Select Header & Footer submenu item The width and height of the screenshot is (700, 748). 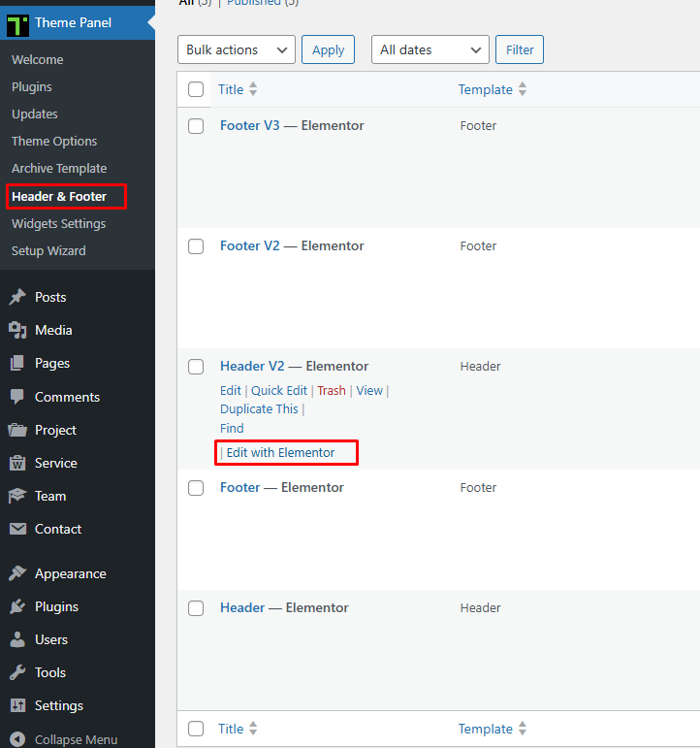(59, 196)
